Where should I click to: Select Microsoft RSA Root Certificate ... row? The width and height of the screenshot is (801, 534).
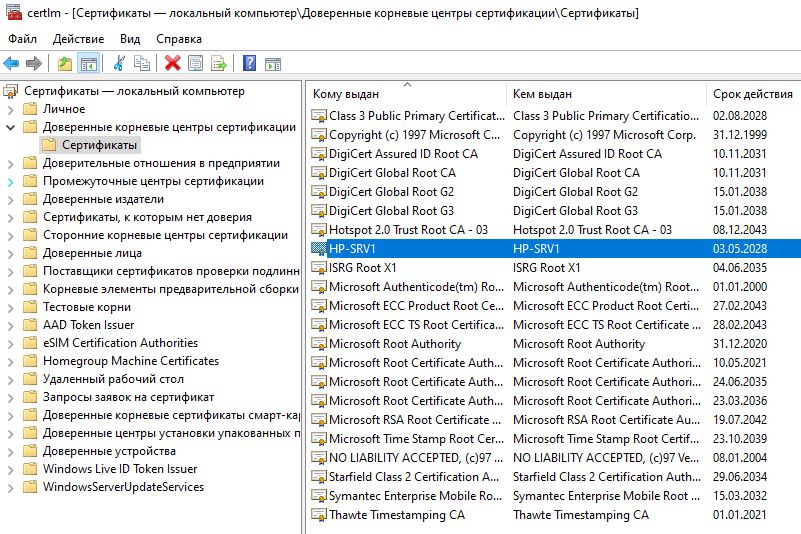tap(556, 420)
